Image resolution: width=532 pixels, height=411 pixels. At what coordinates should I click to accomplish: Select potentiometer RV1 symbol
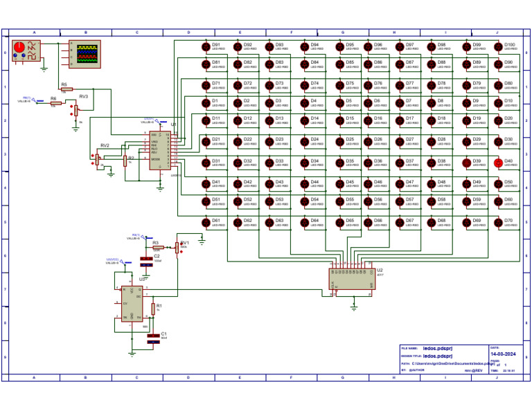177,248
